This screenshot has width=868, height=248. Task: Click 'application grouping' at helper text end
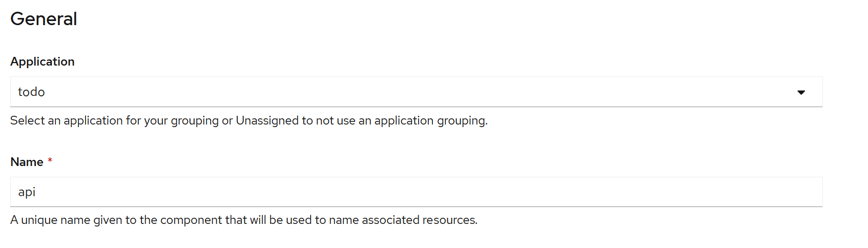(430, 120)
